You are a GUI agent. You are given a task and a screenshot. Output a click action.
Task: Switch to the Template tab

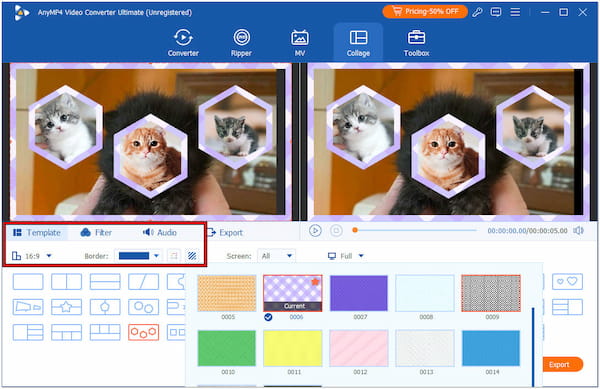37,233
